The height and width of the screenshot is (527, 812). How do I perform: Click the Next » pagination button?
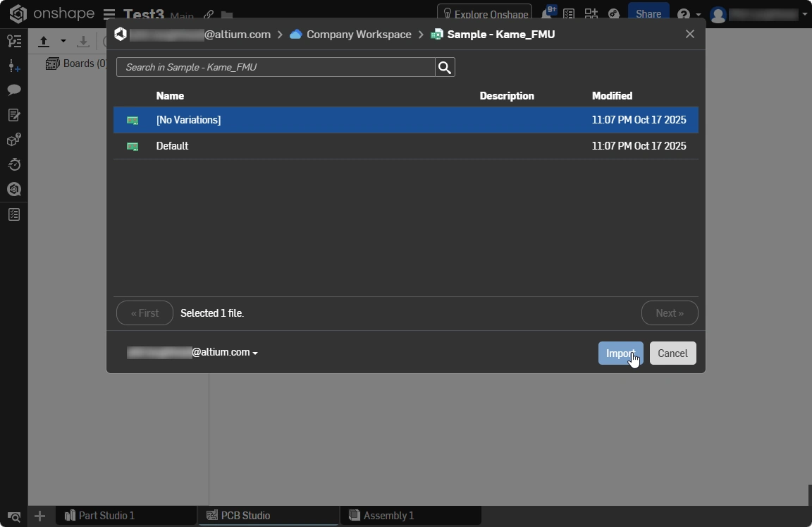670,313
